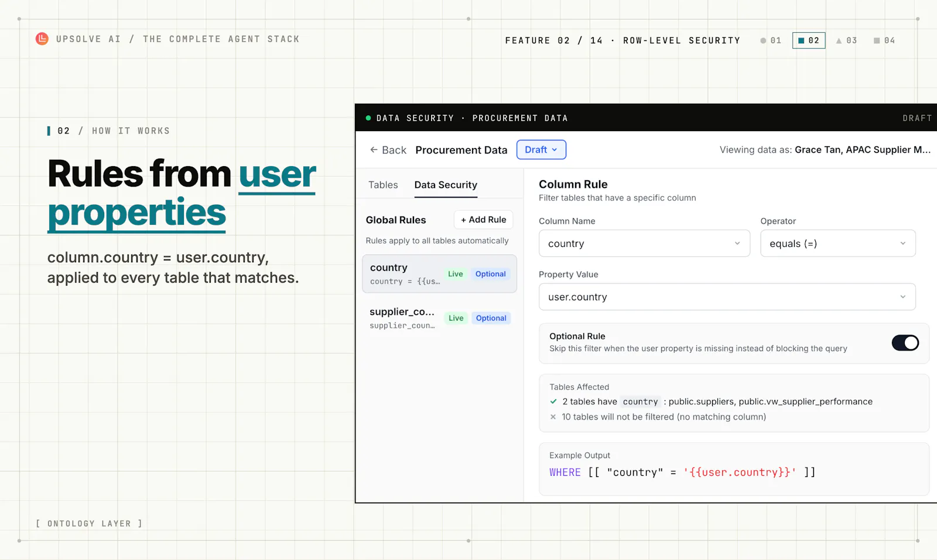This screenshot has width=937, height=560.
Task: Click the Procurement Data title
Action: pos(461,150)
